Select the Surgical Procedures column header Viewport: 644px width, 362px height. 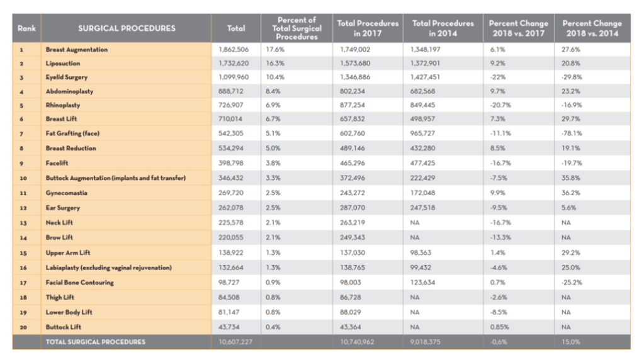(127, 28)
